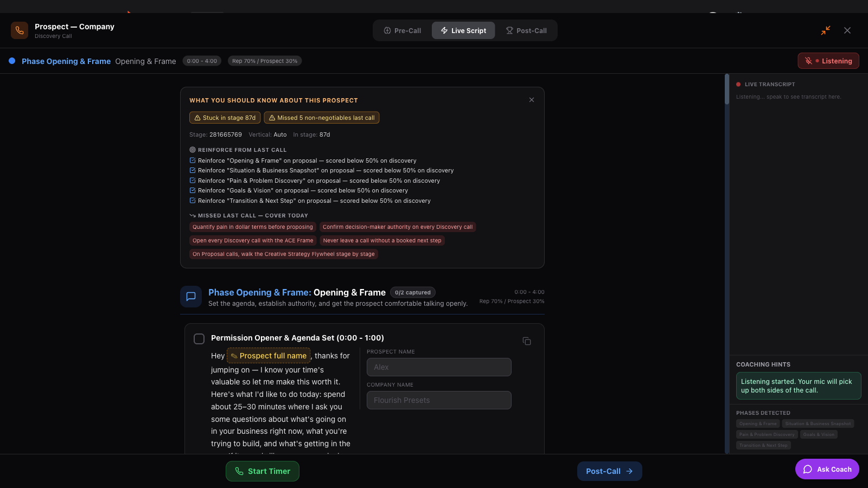Copy the Permission Opener script with copy icon
Screen dimensions: 868x488
[527, 341]
